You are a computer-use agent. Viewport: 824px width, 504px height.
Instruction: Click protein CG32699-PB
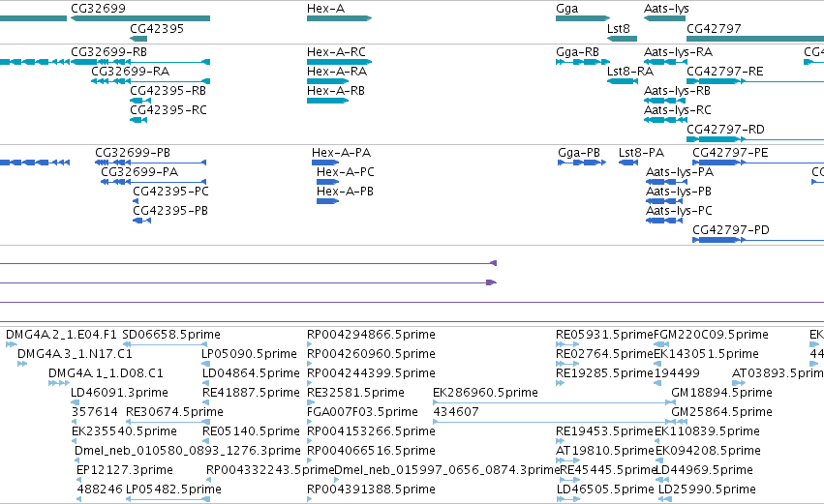point(133,153)
